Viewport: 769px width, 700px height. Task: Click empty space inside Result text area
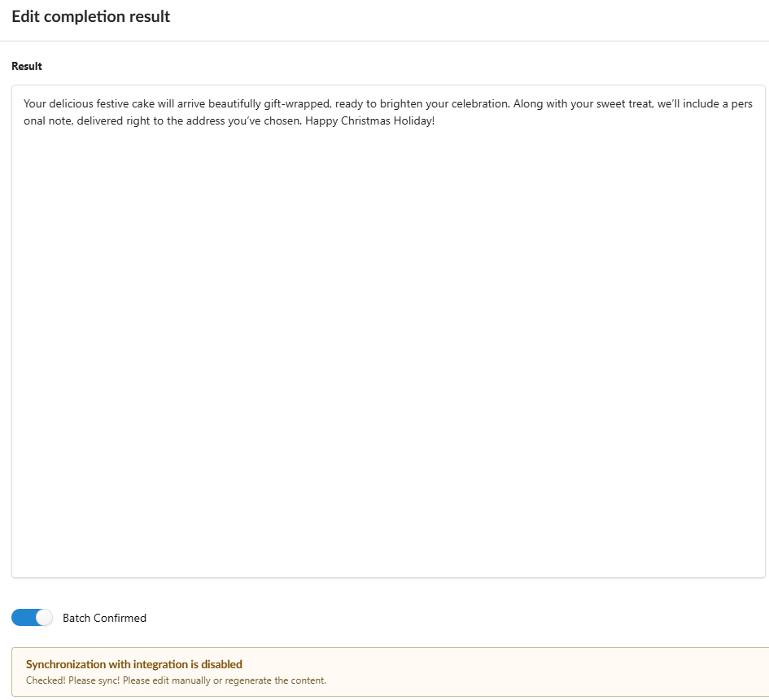click(x=388, y=343)
